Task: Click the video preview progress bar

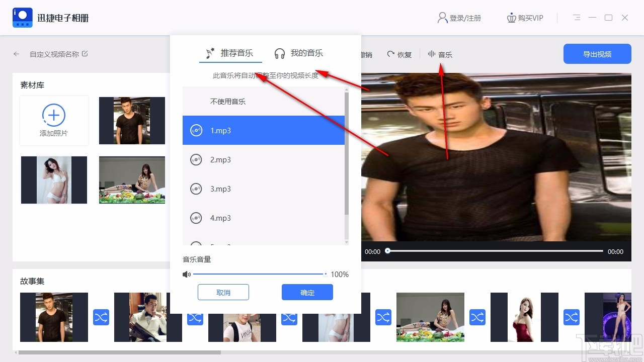Action: pyautogui.click(x=495, y=251)
